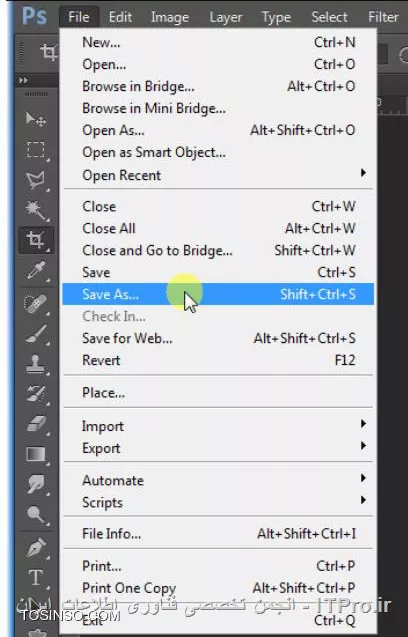
Task: Select the Pen tool
Action: 36,547
